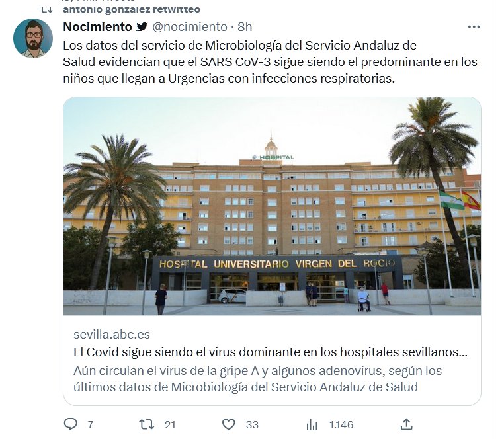504x439 pixels.
Task: Open the El Covid sigue siendo headline
Action: (271, 352)
